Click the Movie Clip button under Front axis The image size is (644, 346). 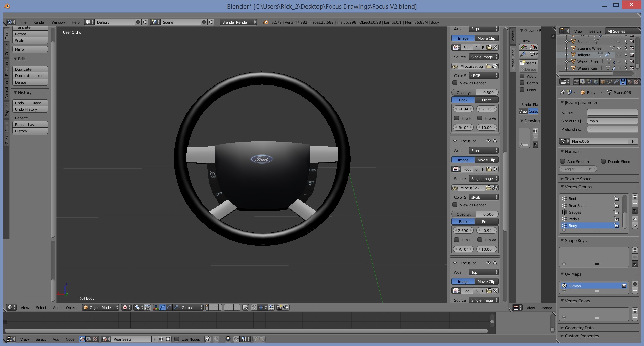point(486,160)
